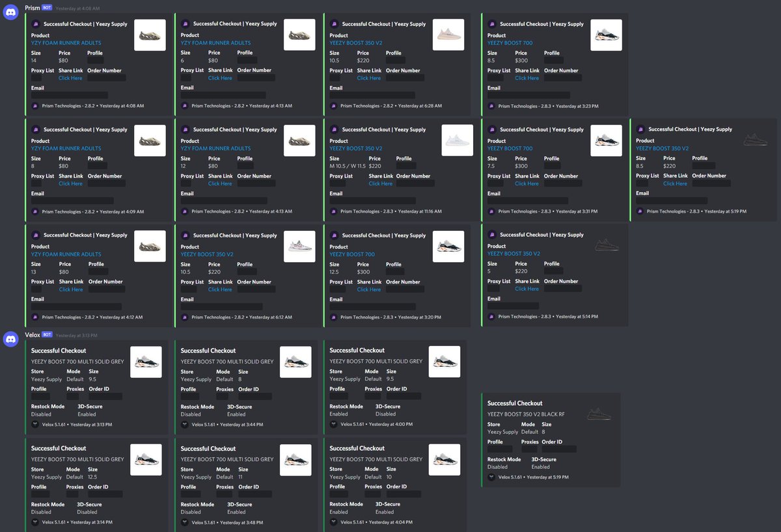Open Share Link for Boost 700 size 12.5

(x=369, y=289)
